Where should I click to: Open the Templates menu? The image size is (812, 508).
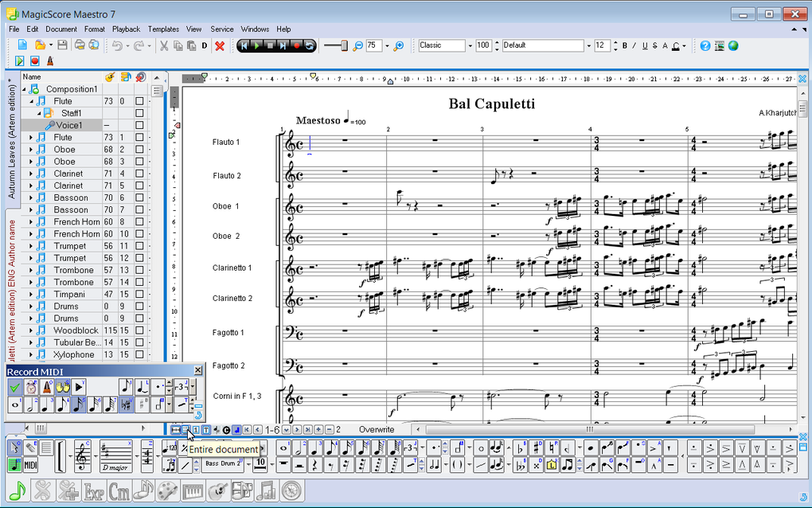point(163,29)
